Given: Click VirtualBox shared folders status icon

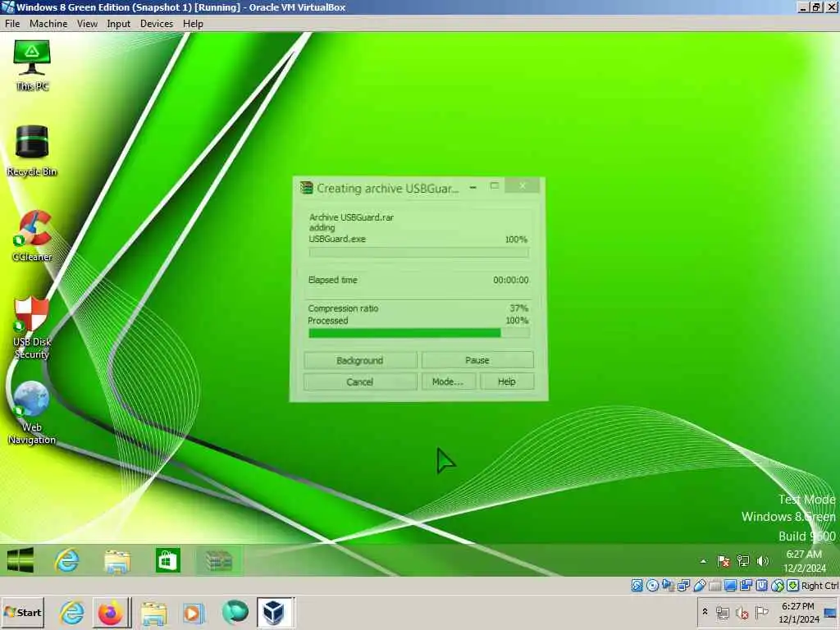Looking at the screenshot, I should pos(714,586).
